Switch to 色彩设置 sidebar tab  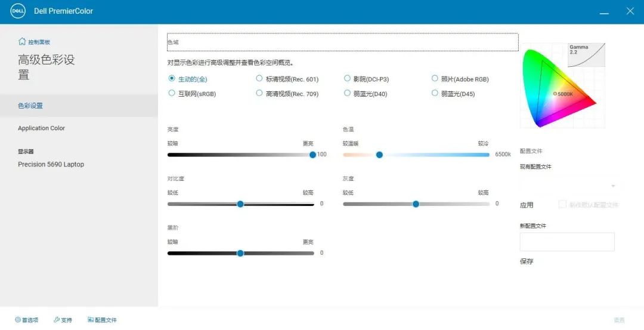coord(79,106)
